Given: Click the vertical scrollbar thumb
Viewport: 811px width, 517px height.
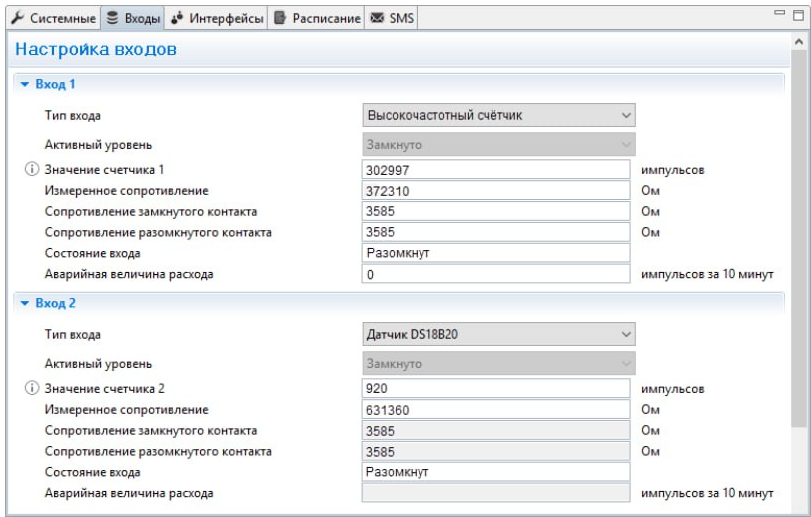Looking at the screenshot, I should point(798,239).
